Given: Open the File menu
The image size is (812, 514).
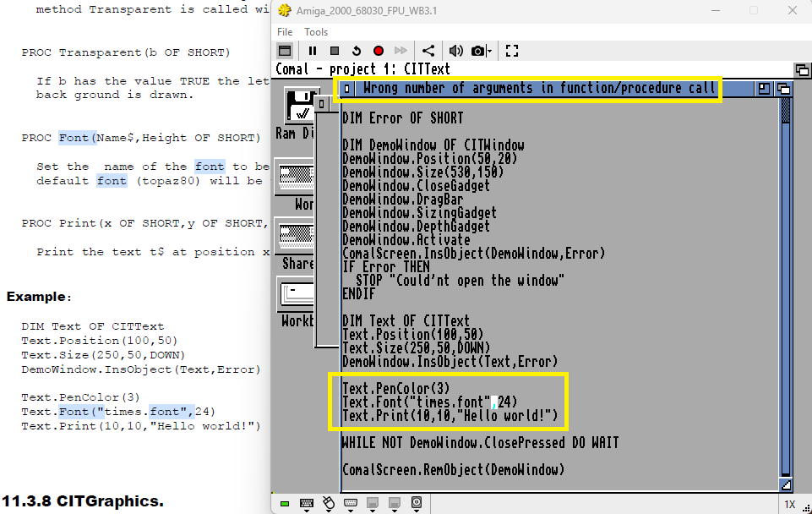Looking at the screenshot, I should (x=285, y=32).
